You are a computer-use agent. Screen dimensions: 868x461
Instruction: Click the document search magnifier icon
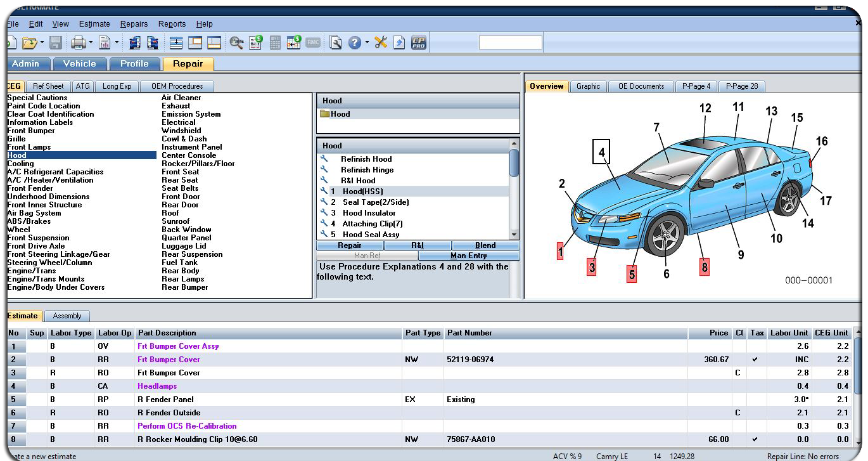click(x=336, y=42)
